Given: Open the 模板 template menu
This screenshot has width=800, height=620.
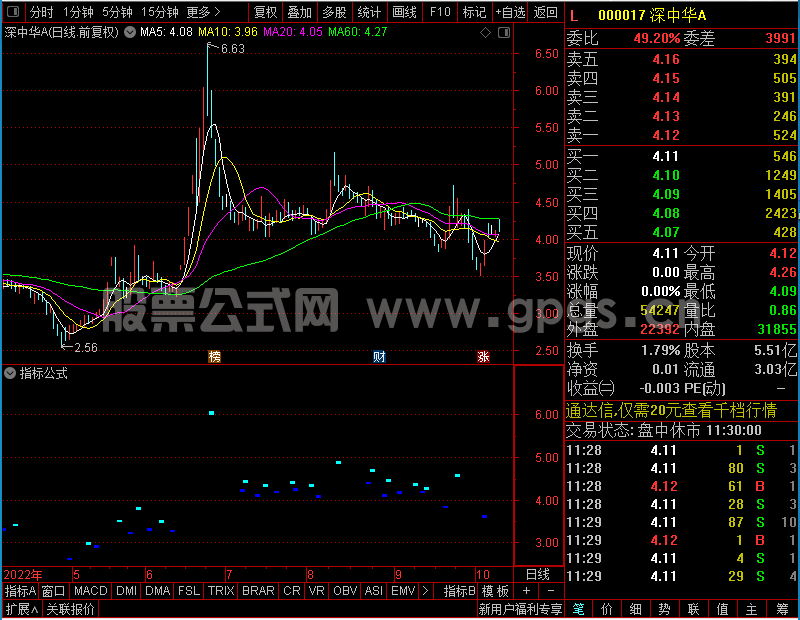Looking at the screenshot, I should [495, 591].
